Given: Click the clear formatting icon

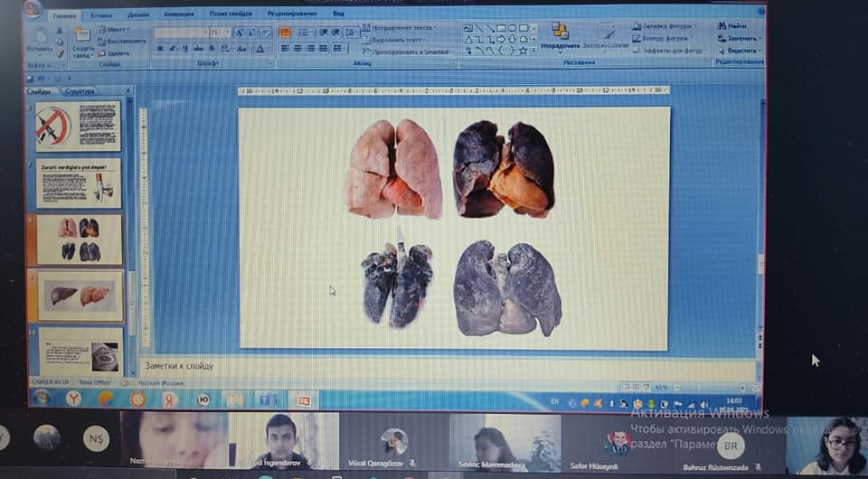Looking at the screenshot, I should click(266, 33).
